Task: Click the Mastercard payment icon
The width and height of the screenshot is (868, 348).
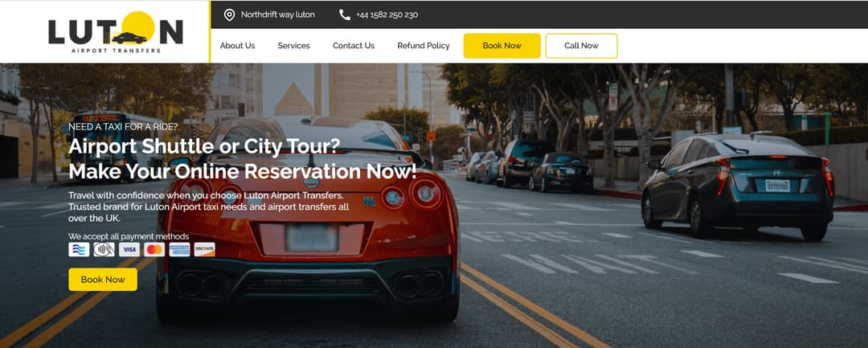Action: [x=154, y=249]
